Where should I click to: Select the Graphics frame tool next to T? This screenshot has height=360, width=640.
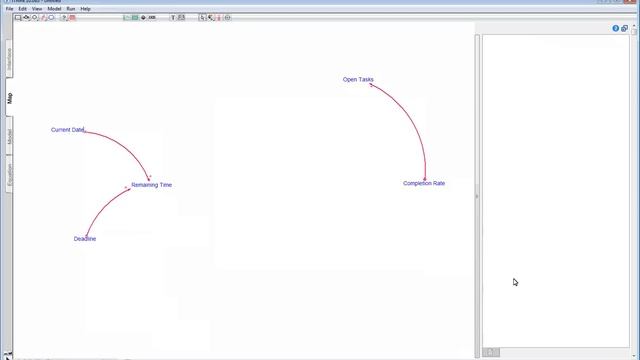tap(182, 18)
